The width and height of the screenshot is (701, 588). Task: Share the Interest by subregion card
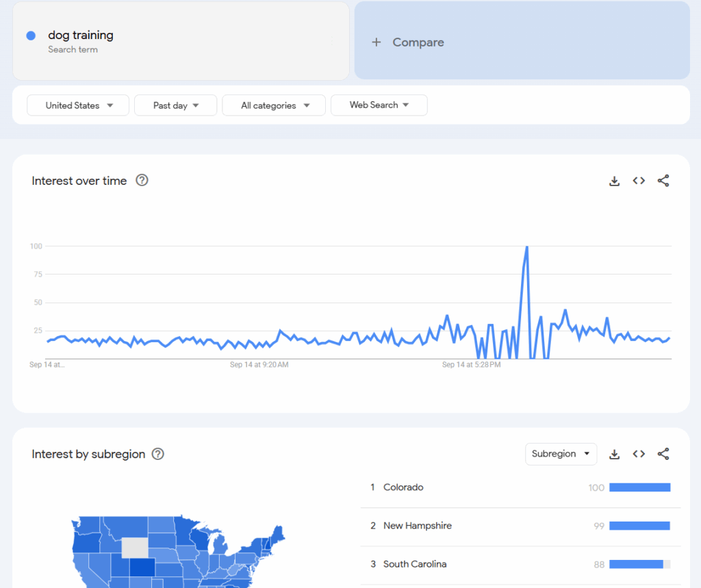click(663, 454)
